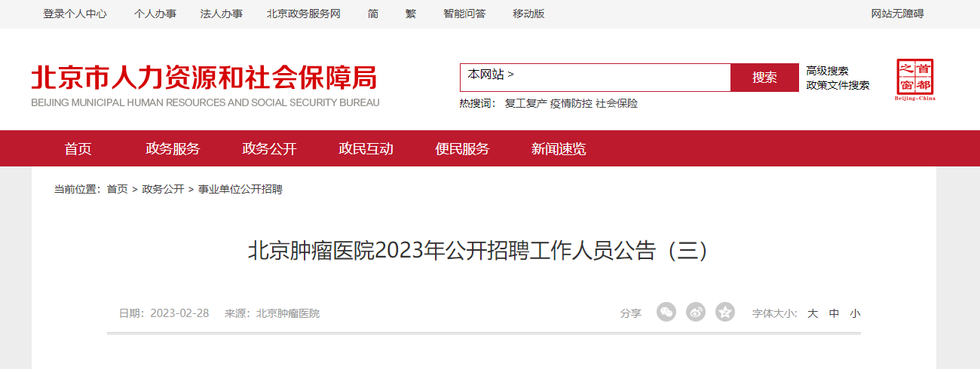This screenshot has height=369, width=980.
Task: Click hot search term 疫情防控
Action: click(x=571, y=103)
